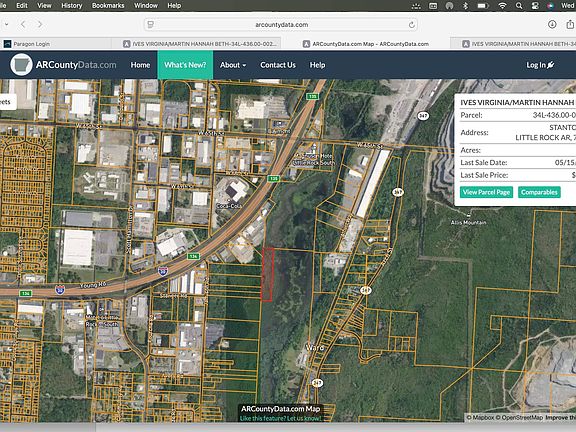Click the Bluetooth menu bar icon
This screenshot has width=576, height=432.
point(465,6)
